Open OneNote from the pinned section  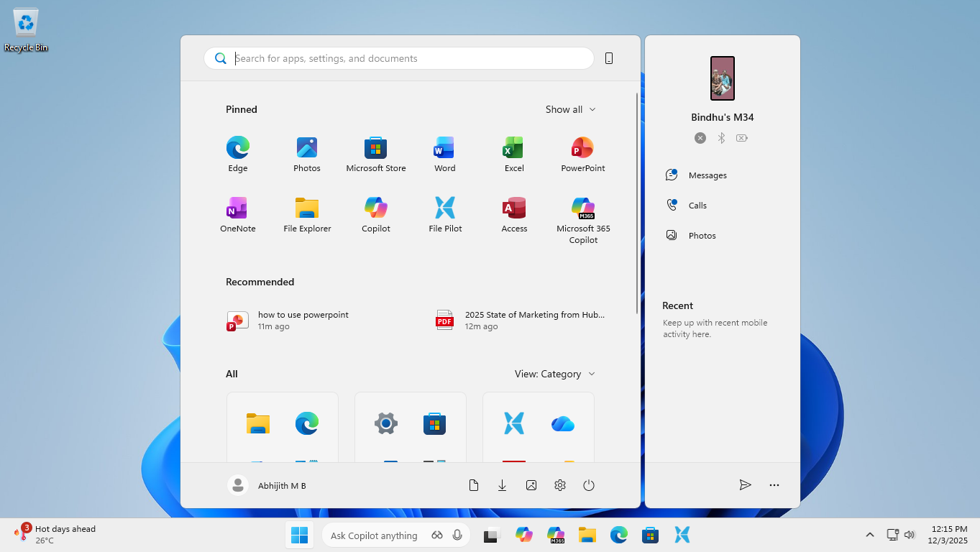[x=237, y=213]
